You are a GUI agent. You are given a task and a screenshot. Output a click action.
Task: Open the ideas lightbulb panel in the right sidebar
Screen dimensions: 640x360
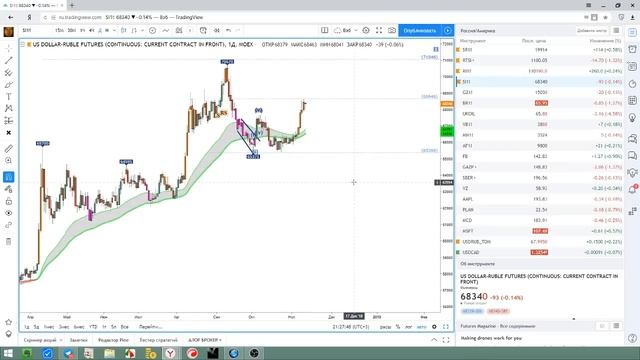[x=632, y=118]
